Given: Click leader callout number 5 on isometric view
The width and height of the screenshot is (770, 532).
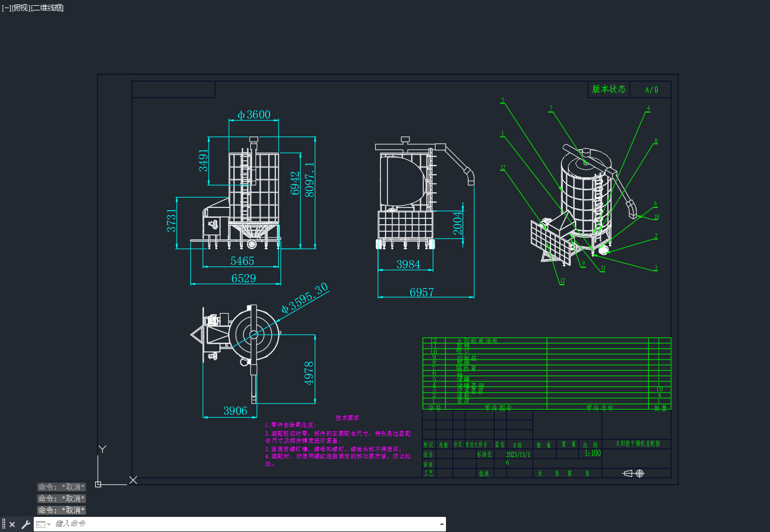Looking at the screenshot, I should pyautogui.click(x=503, y=100).
